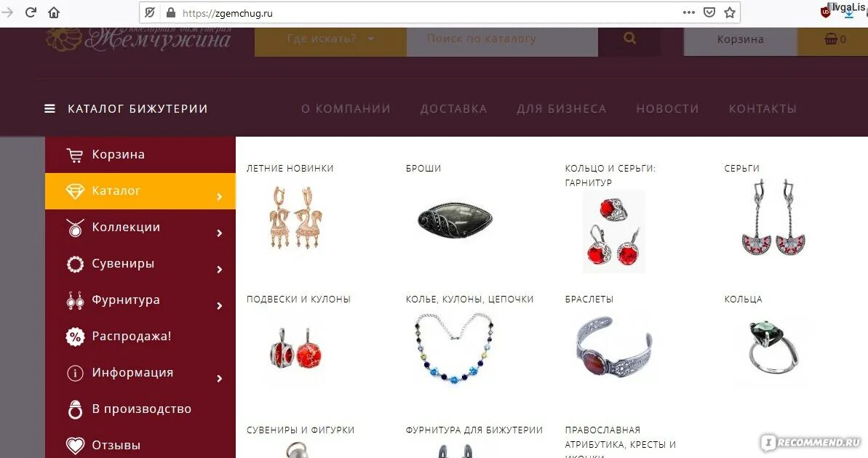This screenshot has width=868, height=458.
Task: Expand the Коллекции sidebar submenu arrow
Action: 220,233
